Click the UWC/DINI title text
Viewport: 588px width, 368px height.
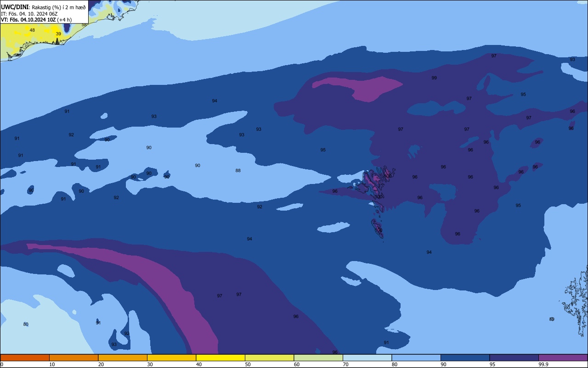click(x=15, y=7)
